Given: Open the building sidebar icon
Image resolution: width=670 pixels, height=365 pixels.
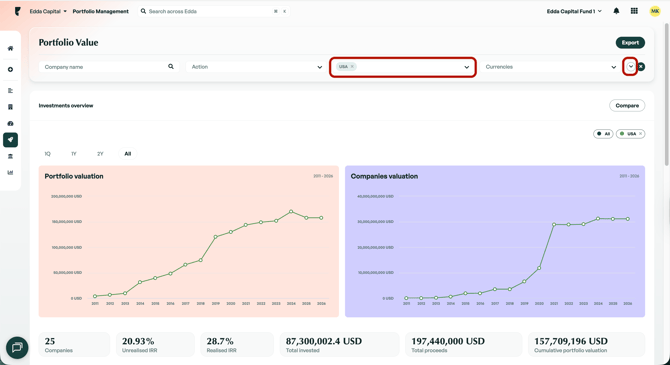Looking at the screenshot, I should (x=10, y=107).
